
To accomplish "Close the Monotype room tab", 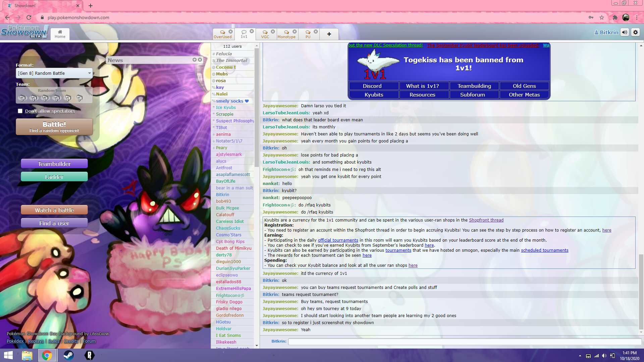I will point(294,32).
